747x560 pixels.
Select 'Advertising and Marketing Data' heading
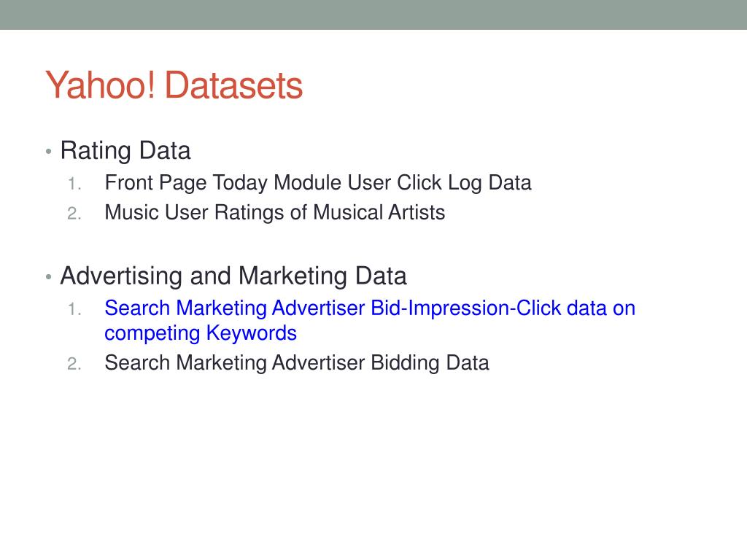click(233, 276)
